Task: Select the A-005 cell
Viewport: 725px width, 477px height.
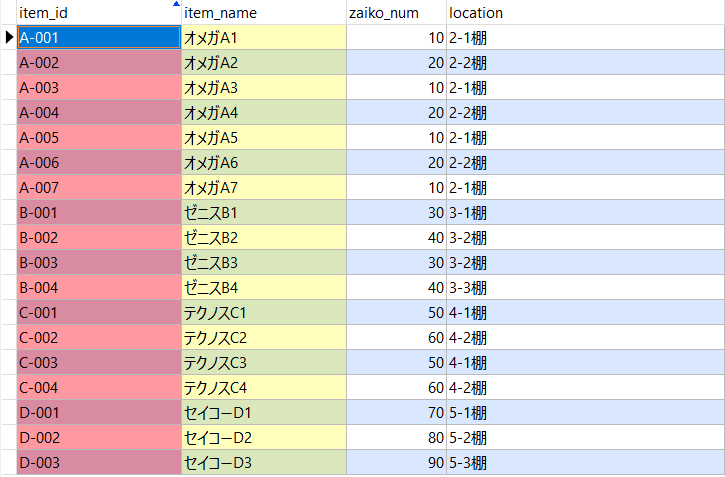Action: [x=99, y=137]
